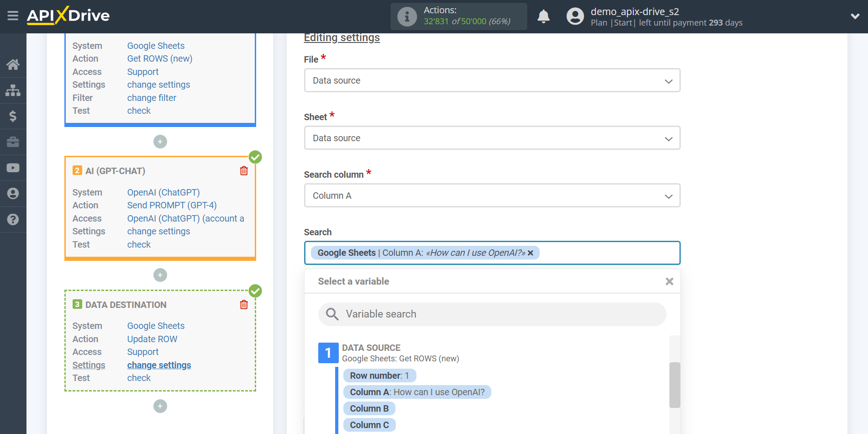The height and width of the screenshot is (434, 868).
Task: Add step below Data Destination block
Action: pos(160,406)
